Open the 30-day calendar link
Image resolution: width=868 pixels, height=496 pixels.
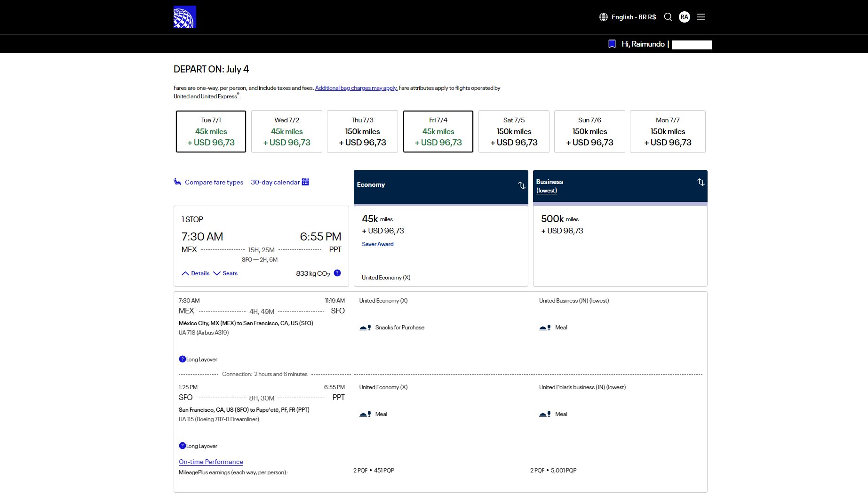[x=275, y=182]
